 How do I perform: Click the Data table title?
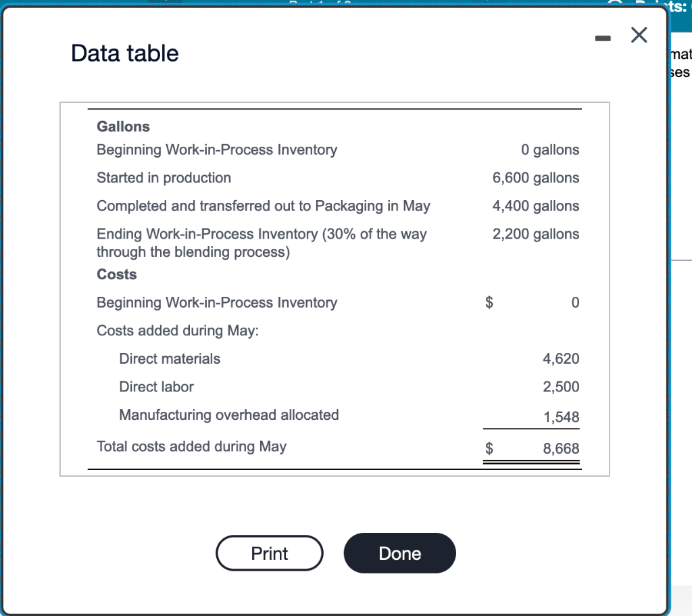coord(124,53)
